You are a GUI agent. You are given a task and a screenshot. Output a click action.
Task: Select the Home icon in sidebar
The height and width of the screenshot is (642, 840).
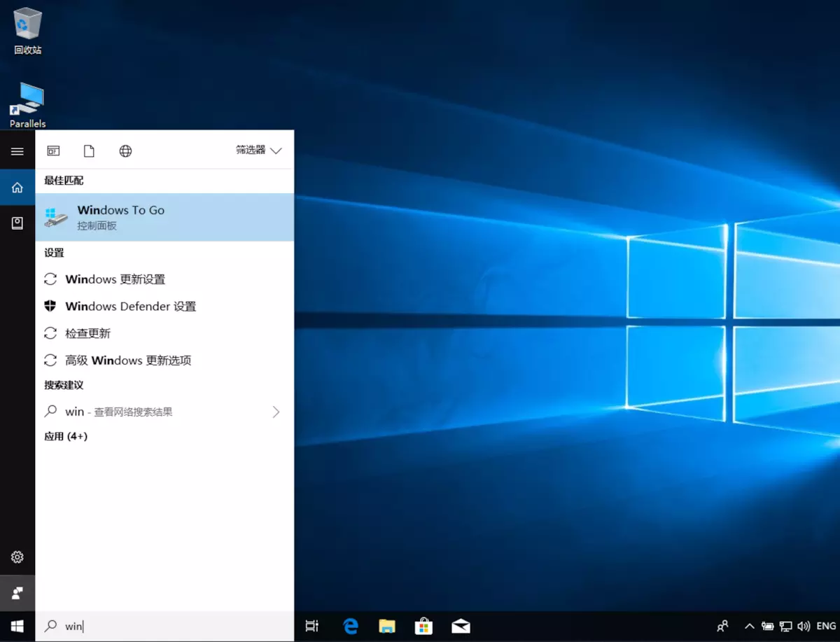[17, 188]
